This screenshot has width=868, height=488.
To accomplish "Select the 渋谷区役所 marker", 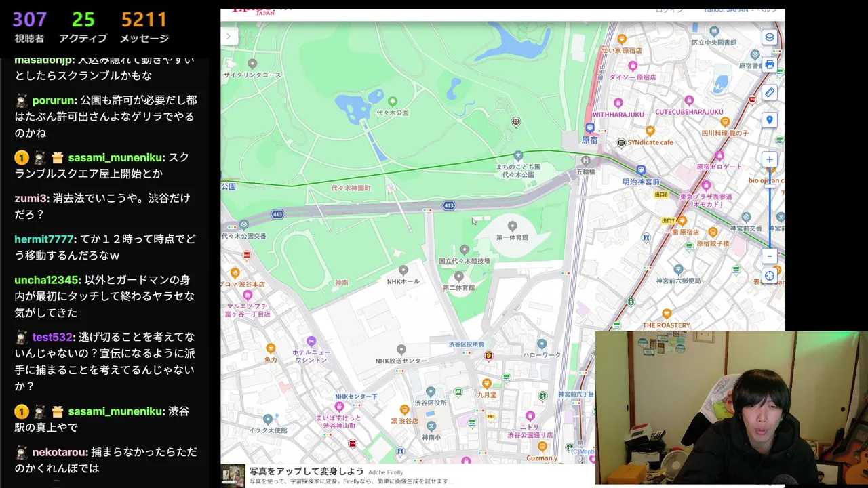I will point(430,392).
